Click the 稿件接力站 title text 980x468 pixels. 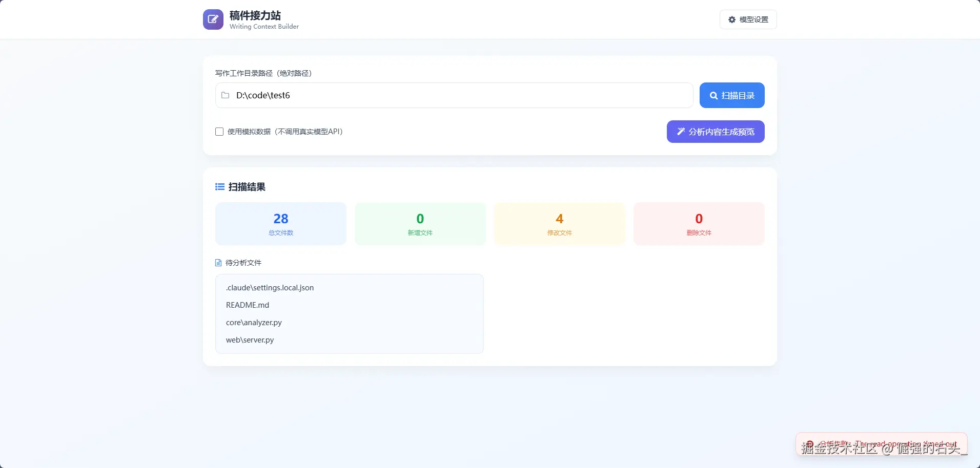tap(255, 15)
